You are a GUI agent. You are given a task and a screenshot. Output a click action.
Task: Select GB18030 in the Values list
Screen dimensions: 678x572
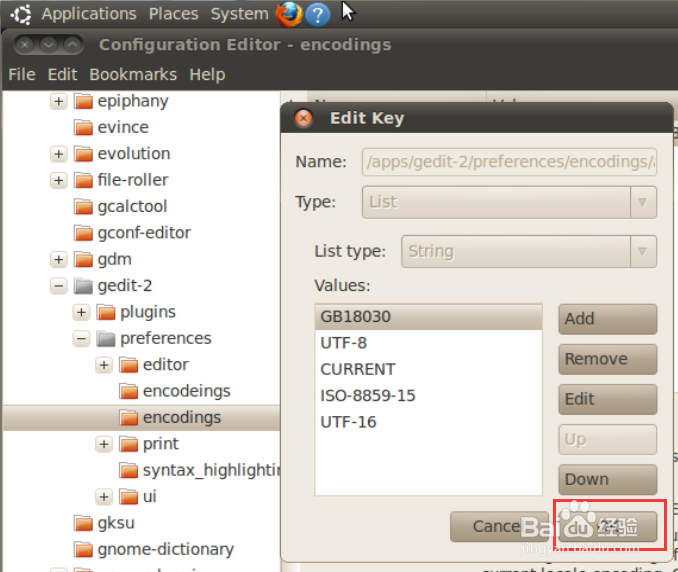[x=429, y=317]
